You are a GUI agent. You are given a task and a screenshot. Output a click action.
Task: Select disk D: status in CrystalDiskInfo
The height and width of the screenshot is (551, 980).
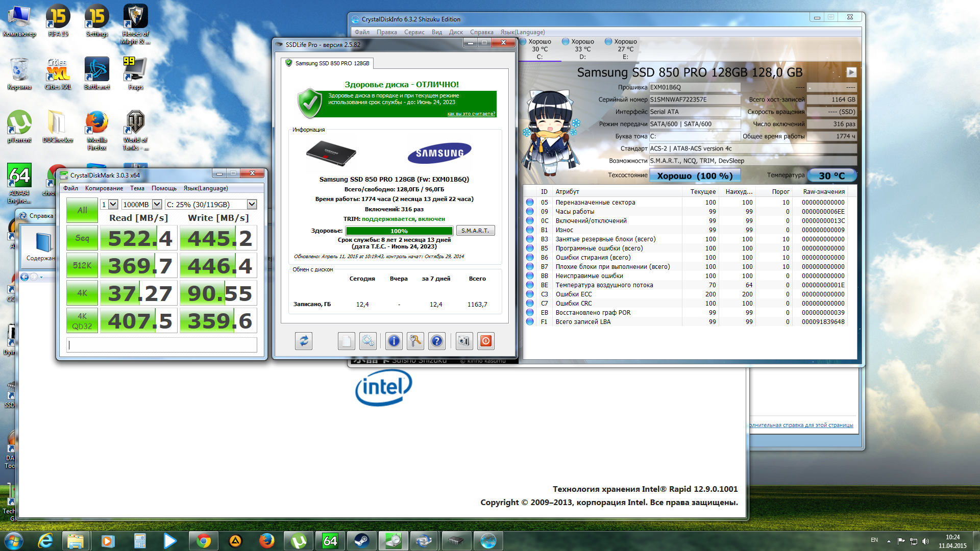(x=582, y=49)
